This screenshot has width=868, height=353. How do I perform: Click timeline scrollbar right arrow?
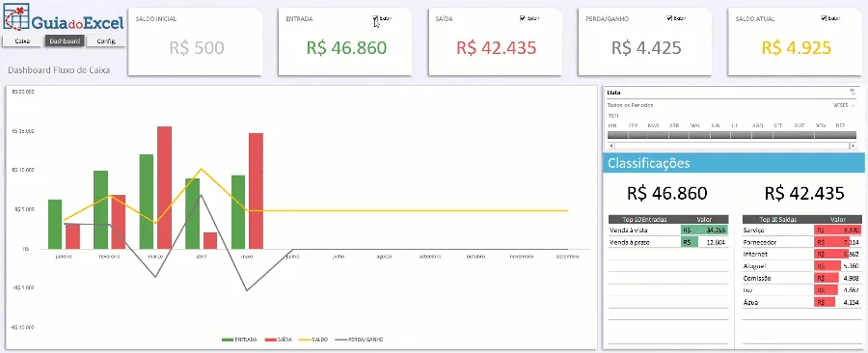[x=854, y=146]
